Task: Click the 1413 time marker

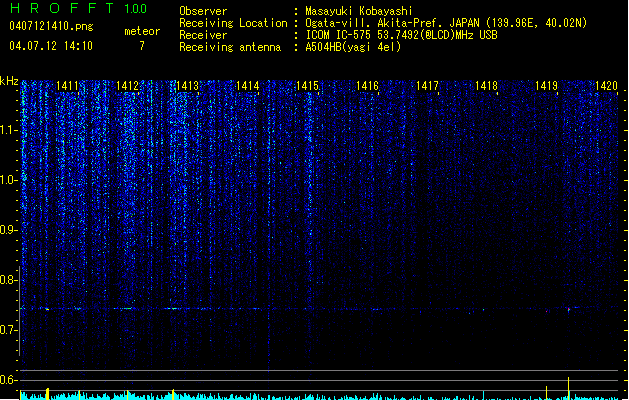Action: (187, 86)
